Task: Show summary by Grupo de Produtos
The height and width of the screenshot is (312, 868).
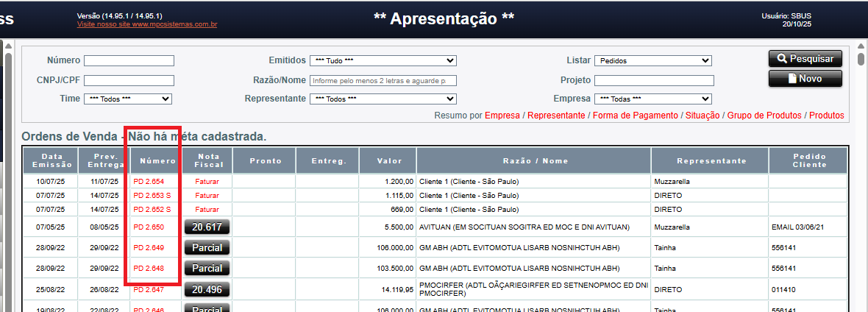Action: [764, 116]
